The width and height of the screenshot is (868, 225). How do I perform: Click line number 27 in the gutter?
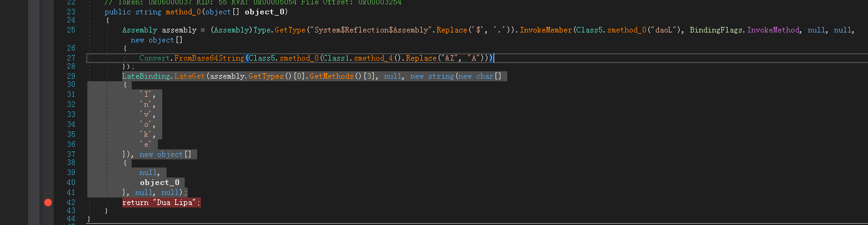click(x=71, y=58)
